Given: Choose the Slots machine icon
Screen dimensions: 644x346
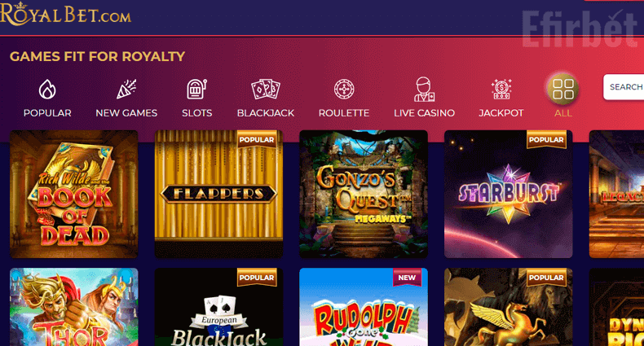Looking at the screenshot, I should (196, 89).
